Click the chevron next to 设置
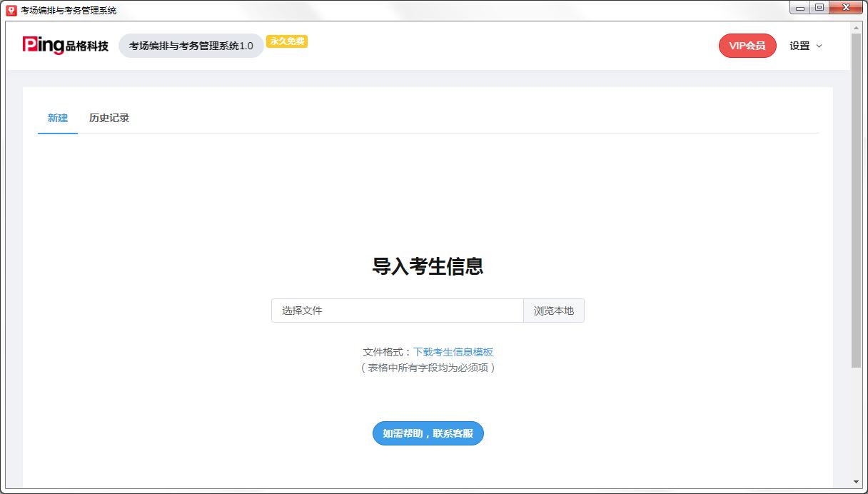This screenshot has height=494, width=868. pos(819,46)
